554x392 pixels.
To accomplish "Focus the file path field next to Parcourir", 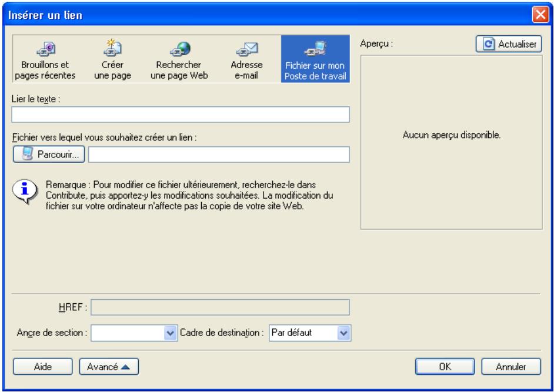I will click(219, 155).
